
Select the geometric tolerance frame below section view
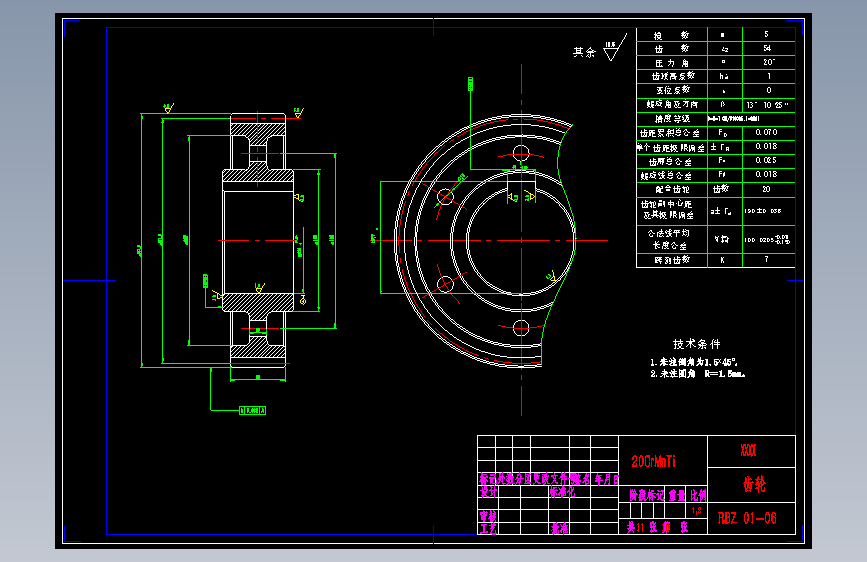point(253,410)
